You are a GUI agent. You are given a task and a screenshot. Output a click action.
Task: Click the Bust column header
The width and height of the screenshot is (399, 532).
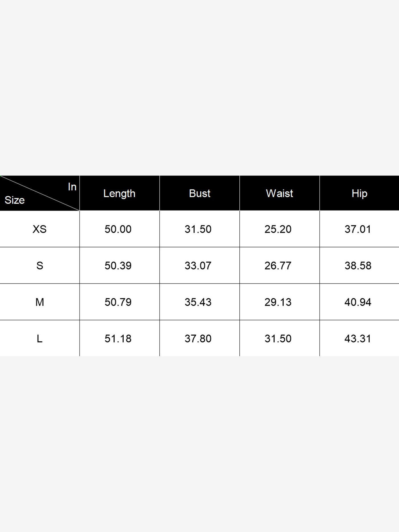[199, 193]
